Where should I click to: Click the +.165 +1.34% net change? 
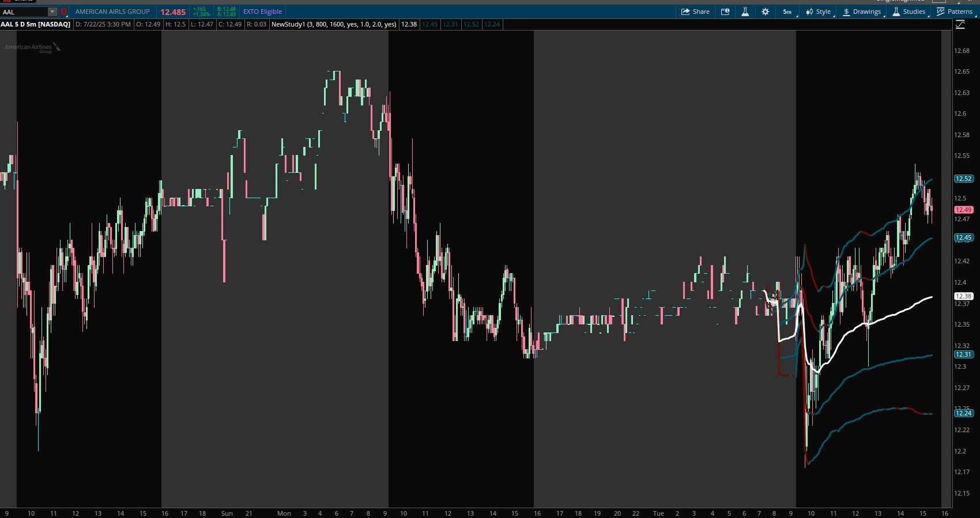201,12
